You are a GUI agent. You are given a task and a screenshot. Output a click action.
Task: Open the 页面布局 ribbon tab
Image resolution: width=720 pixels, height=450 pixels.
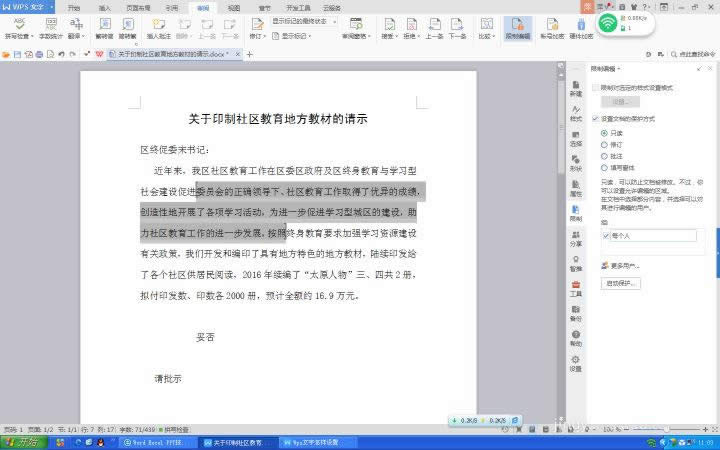[138, 7]
